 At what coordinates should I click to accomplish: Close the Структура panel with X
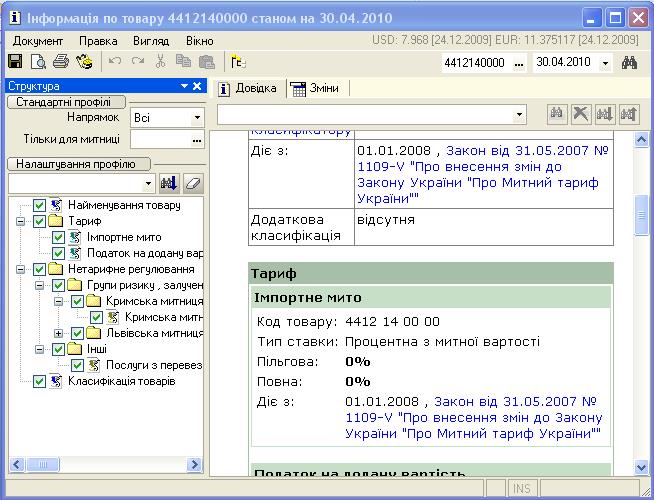point(197,86)
